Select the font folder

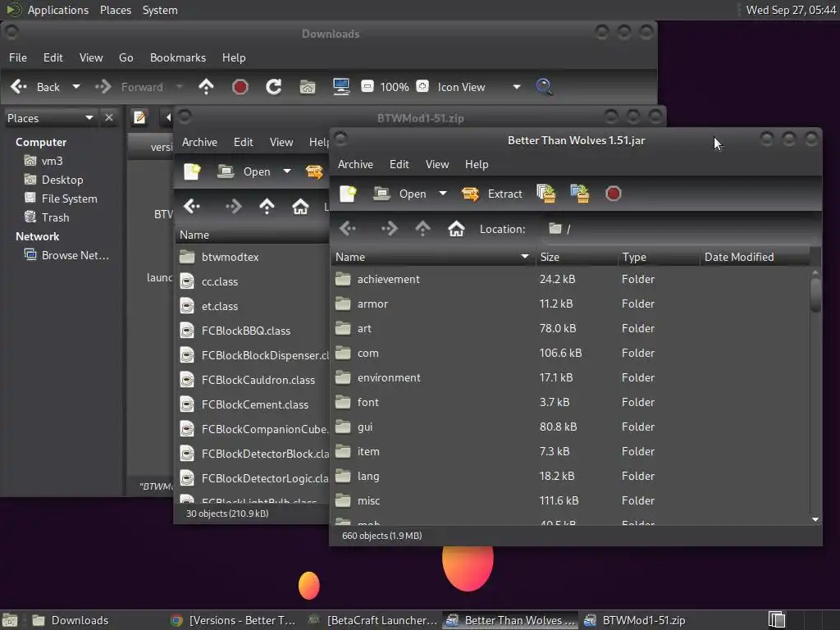coord(571,402)
